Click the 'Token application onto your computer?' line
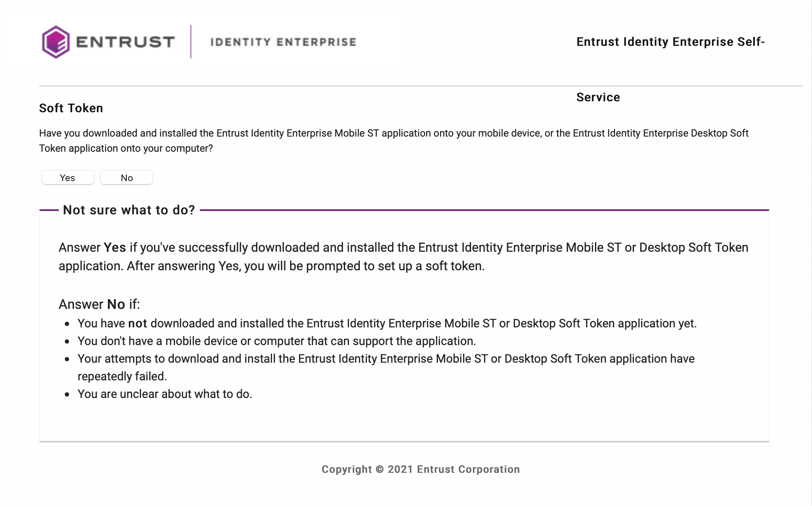This screenshot has width=812, height=506. coord(126,148)
